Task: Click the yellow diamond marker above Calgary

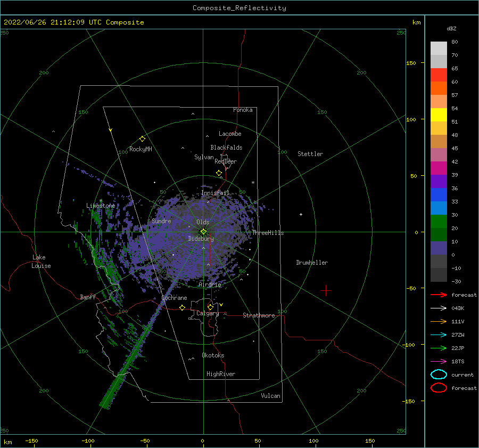Action: click(210, 307)
